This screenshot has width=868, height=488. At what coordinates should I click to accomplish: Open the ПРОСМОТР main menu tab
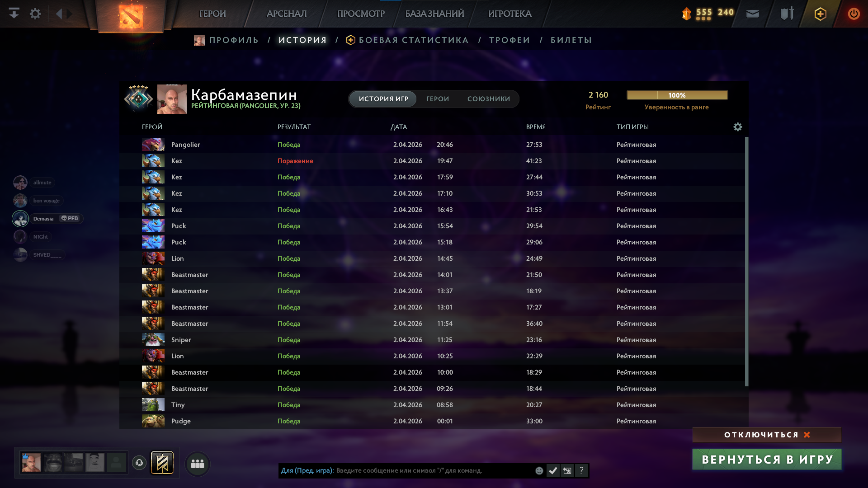coord(361,14)
